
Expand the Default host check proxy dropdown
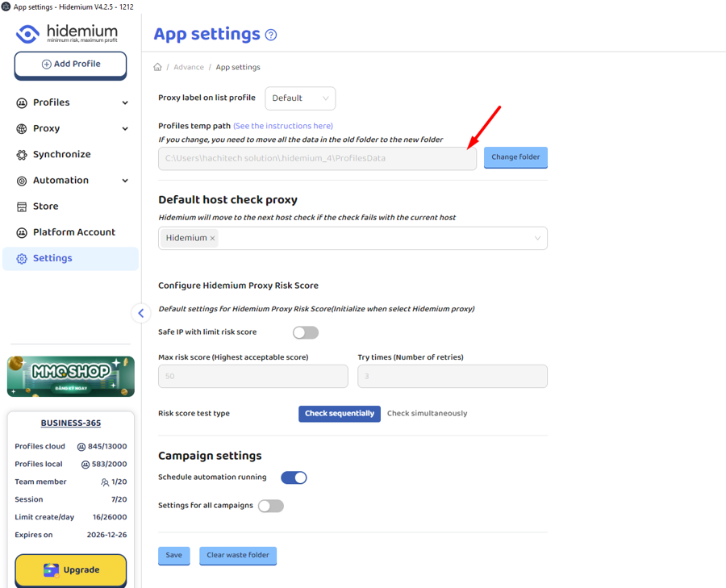click(x=537, y=238)
